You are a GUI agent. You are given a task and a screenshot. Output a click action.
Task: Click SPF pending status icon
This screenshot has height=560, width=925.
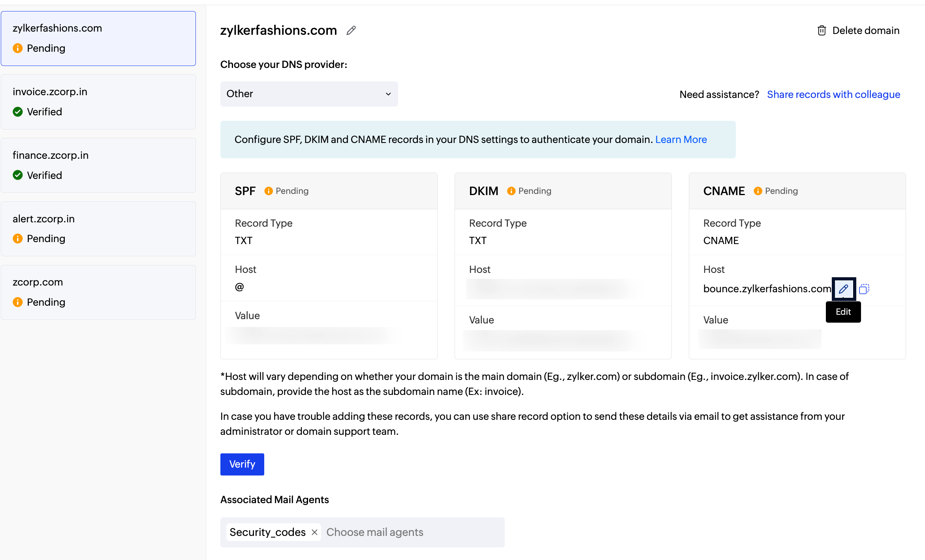coord(269,191)
